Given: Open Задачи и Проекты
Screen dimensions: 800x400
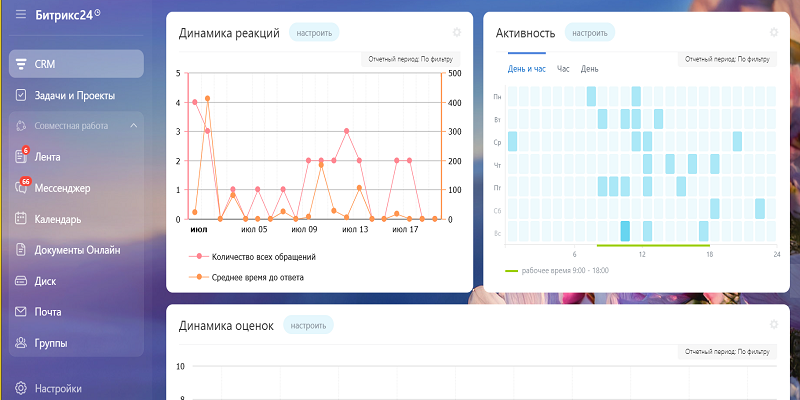Looking at the screenshot, I should pos(76,95).
